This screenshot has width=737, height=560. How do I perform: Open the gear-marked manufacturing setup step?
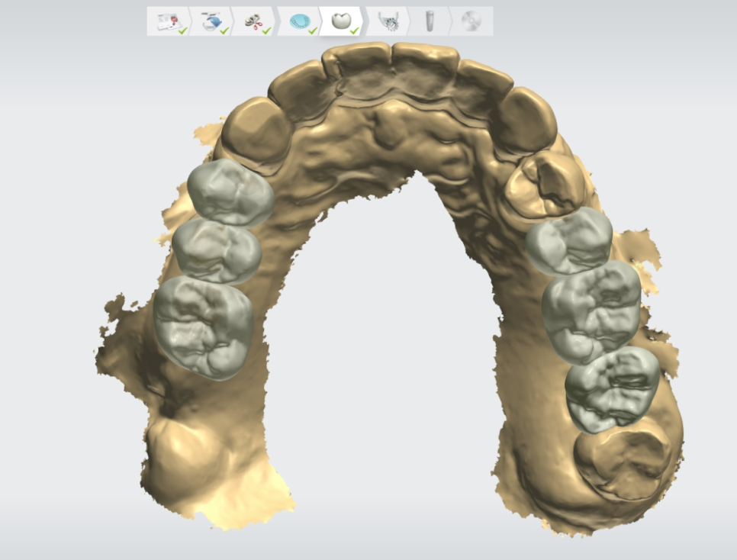pos(388,21)
